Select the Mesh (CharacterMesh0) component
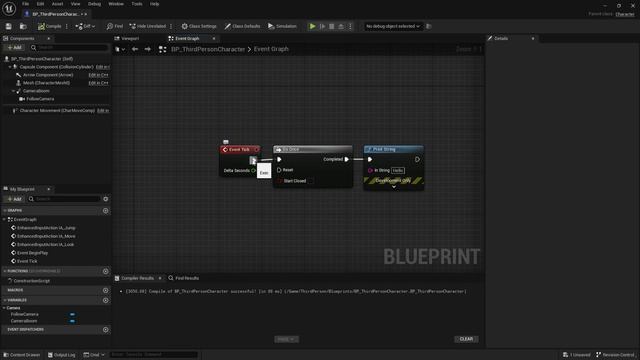The image size is (640, 360). coord(46,83)
